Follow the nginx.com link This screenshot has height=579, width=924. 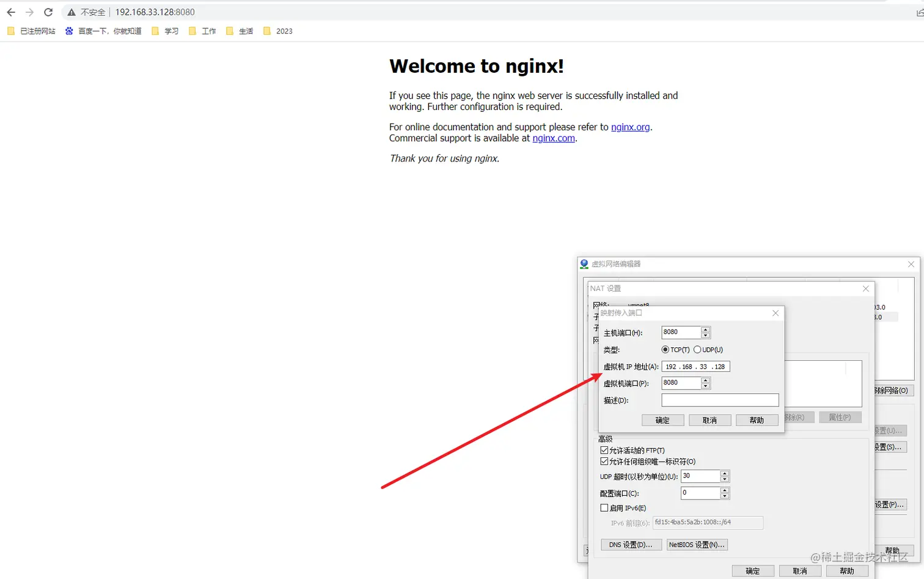pyautogui.click(x=554, y=138)
